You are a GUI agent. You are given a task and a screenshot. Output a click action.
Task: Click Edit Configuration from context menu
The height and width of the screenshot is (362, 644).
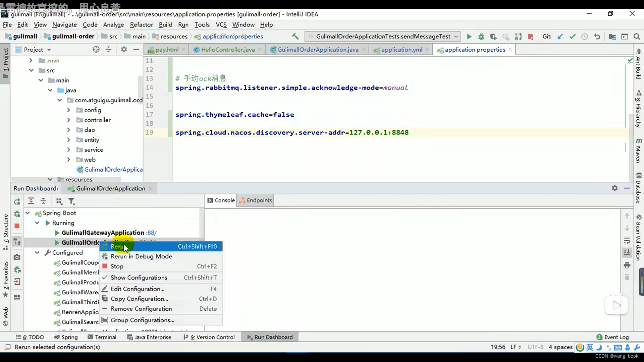pos(137,289)
